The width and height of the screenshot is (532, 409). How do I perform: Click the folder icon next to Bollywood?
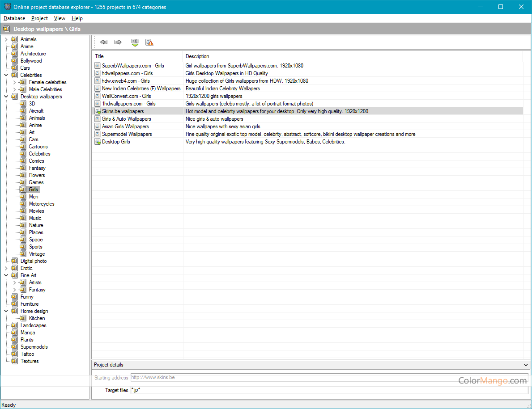[x=14, y=61]
